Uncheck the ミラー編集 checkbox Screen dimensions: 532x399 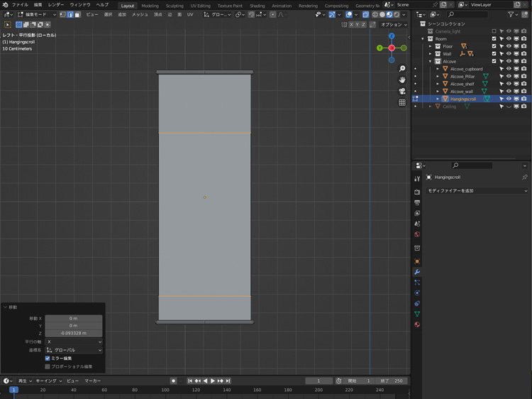pyautogui.click(x=48, y=359)
